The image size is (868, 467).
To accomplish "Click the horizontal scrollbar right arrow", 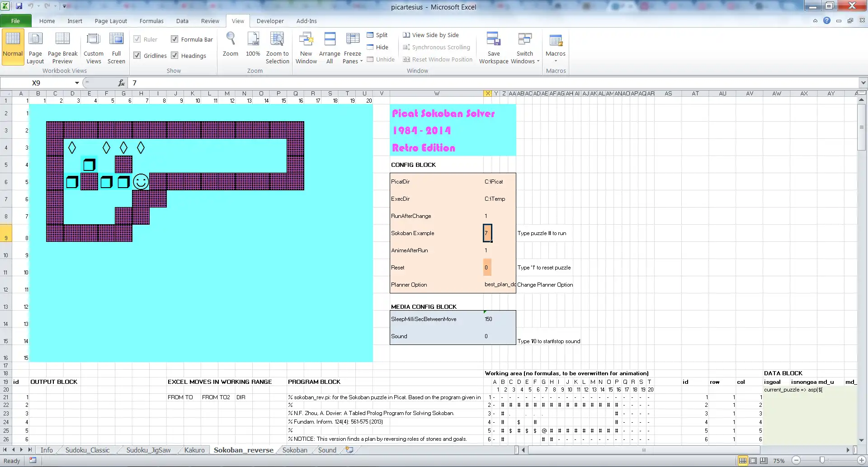I will (848, 450).
